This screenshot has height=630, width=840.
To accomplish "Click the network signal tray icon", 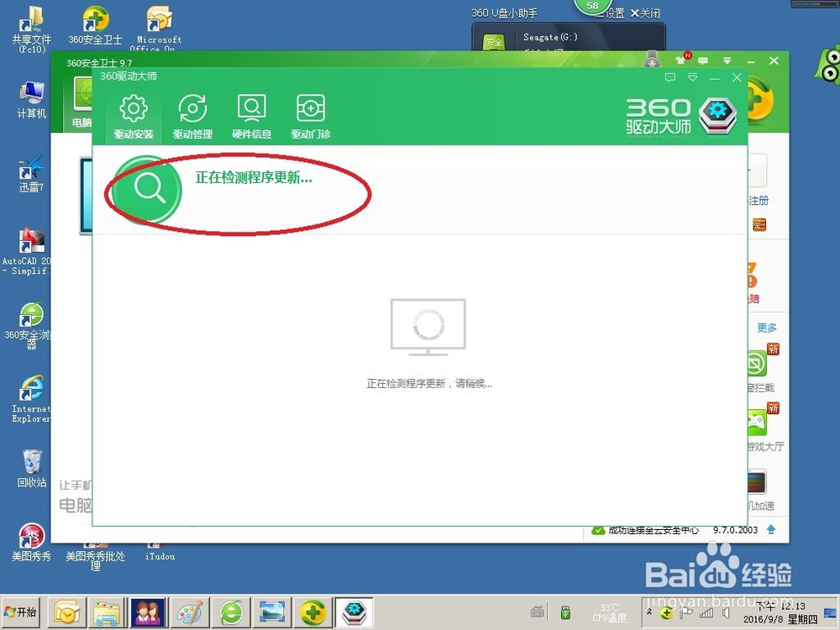I will pos(706,613).
